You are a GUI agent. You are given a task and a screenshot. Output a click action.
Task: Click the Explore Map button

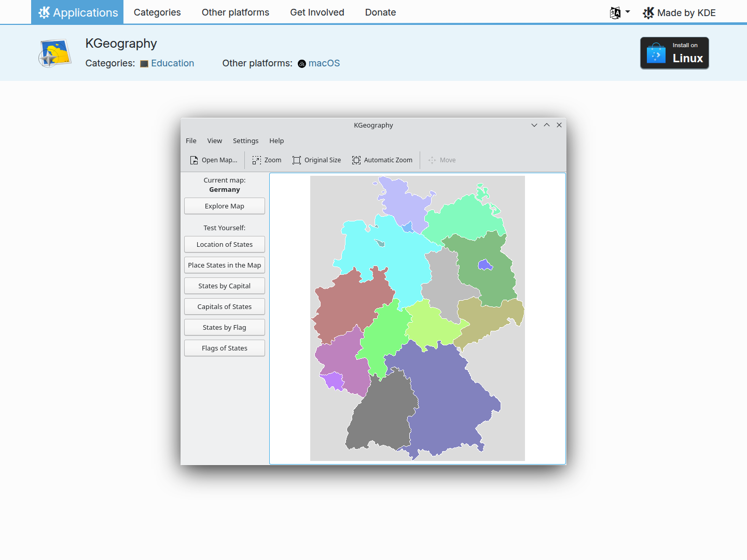pyautogui.click(x=225, y=206)
